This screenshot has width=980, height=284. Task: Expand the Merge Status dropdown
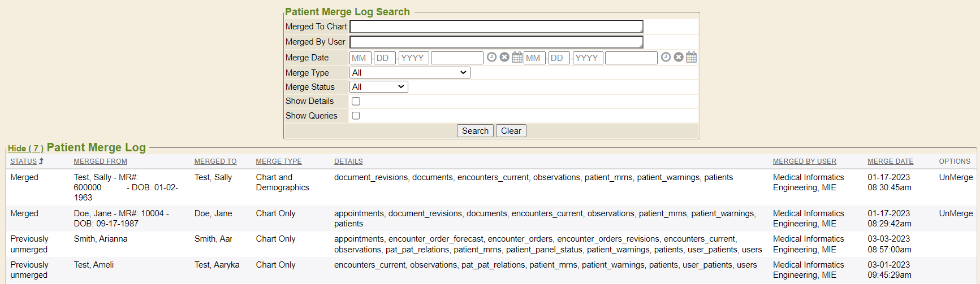pyautogui.click(x=378, y=87)
